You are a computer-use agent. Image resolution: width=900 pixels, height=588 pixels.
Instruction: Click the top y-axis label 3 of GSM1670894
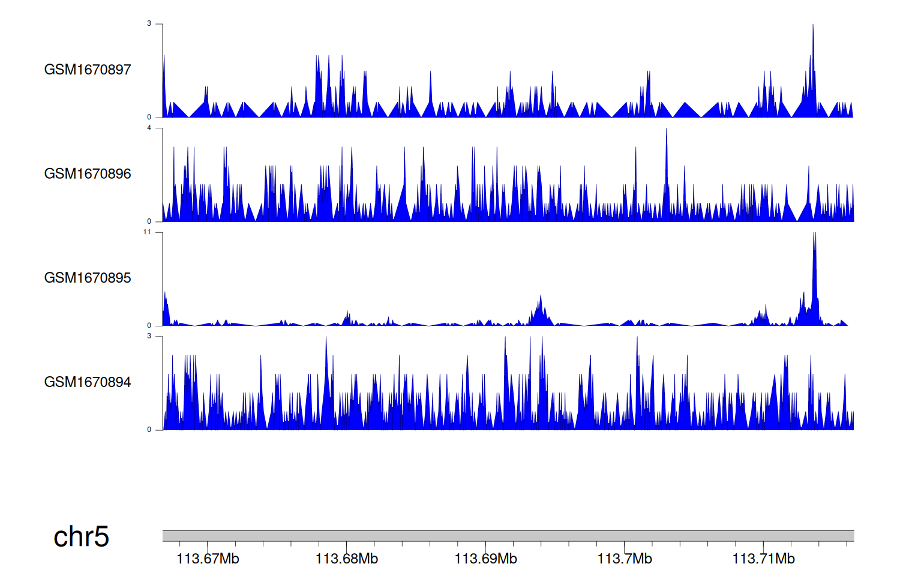[x=149, y=336]
